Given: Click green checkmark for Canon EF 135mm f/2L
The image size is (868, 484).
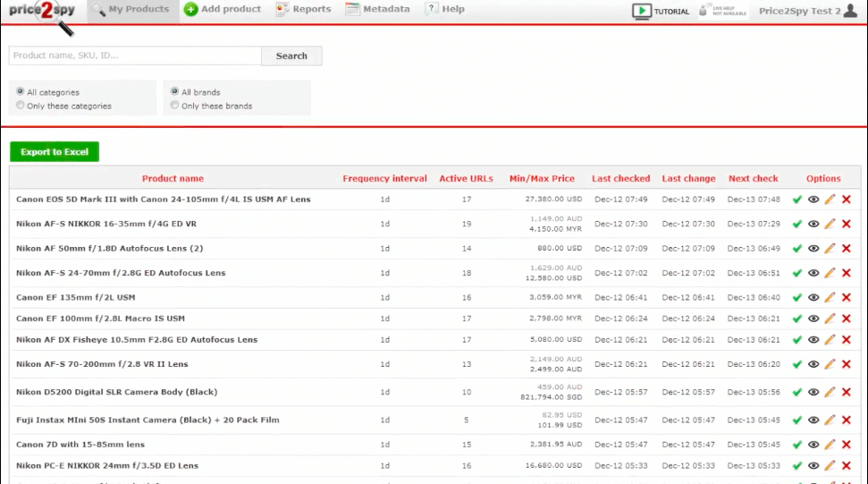Looking at the screenshot, I should (797, 297).
